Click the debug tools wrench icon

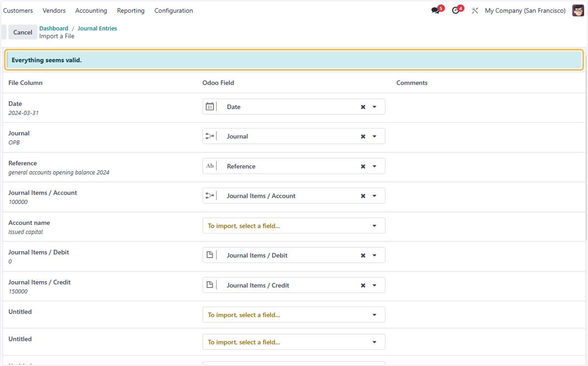[475, 10]
